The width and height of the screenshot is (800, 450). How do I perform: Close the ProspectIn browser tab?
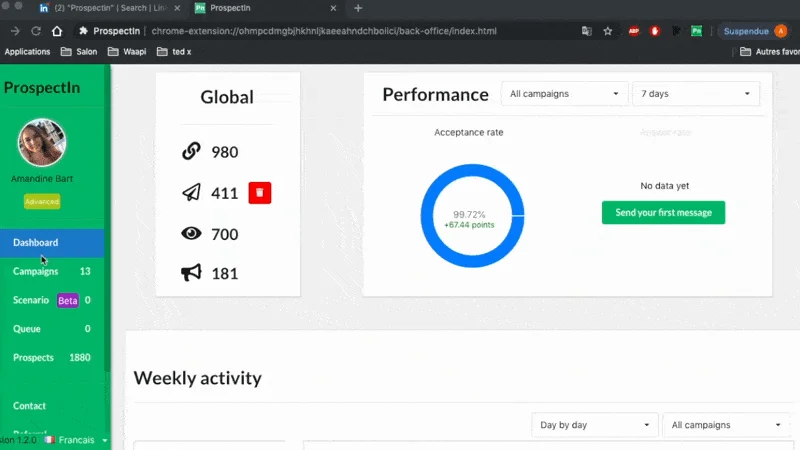coord(333,8)
